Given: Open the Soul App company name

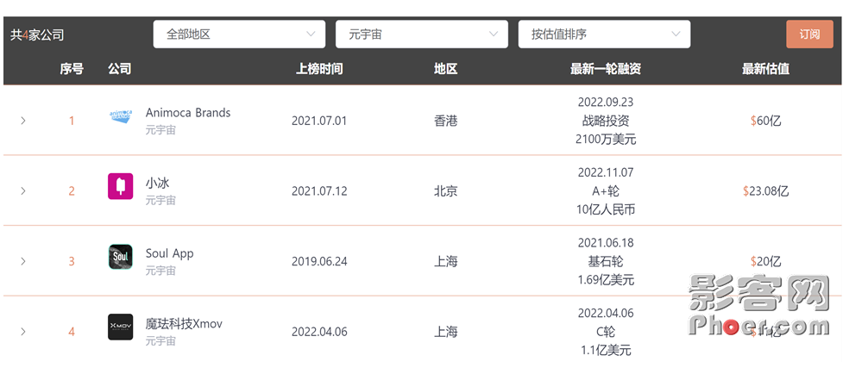Looking at the screenshot, I should (x=169, y=253).
